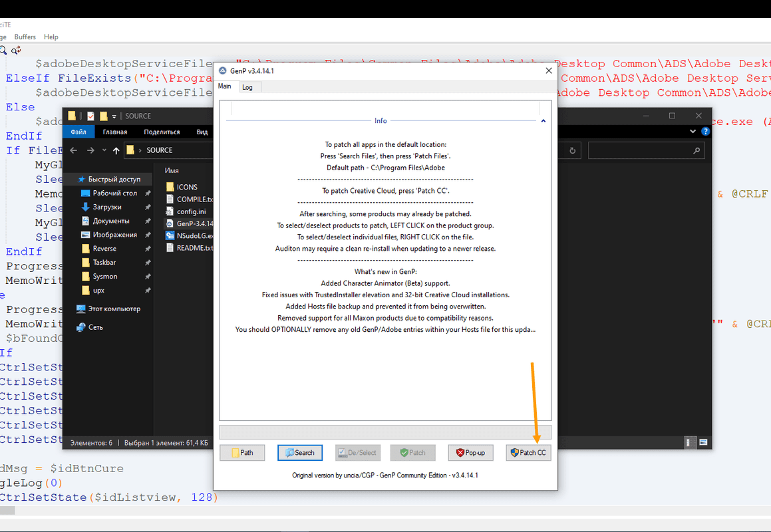The image size is (771, 532).
Task: Open the Файл tab in Explorer
Action: 78,132
